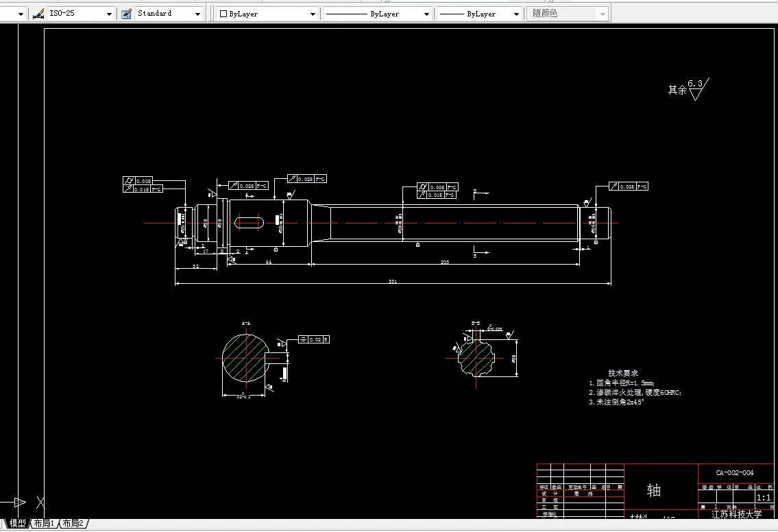
Task: Select the overall 531 length dimension
Action: point(393,281)
